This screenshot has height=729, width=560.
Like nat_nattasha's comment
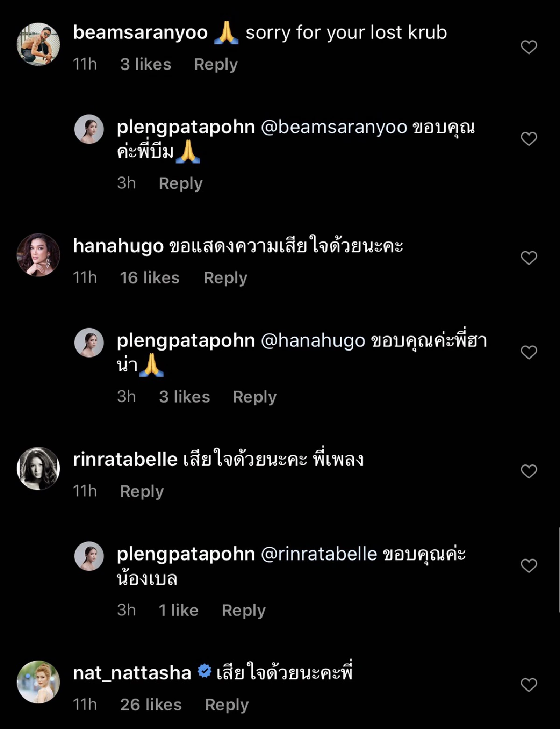[529, 685]
